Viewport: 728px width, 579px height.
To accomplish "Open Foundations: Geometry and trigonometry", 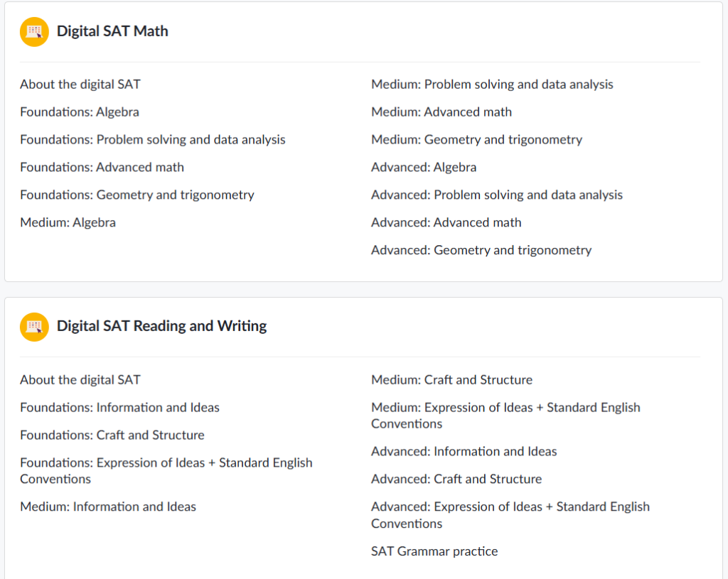I will tap(137, 195).
